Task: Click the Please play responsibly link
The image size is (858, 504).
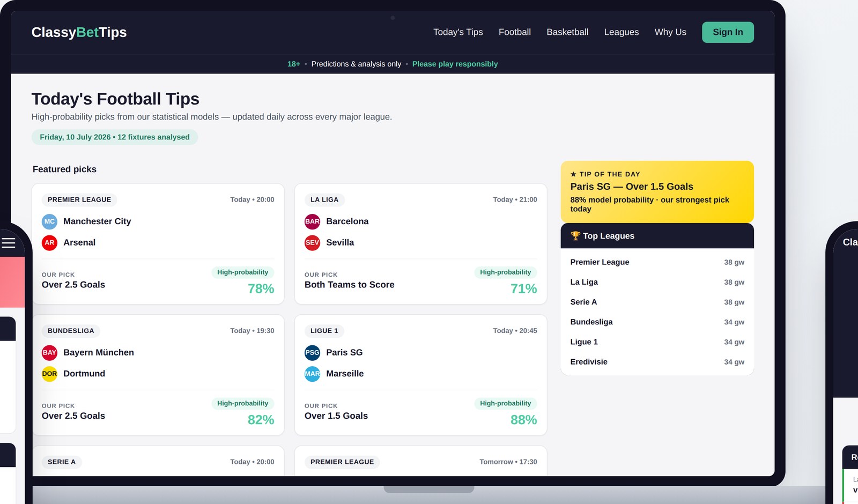Action: [x=455, y=64]
